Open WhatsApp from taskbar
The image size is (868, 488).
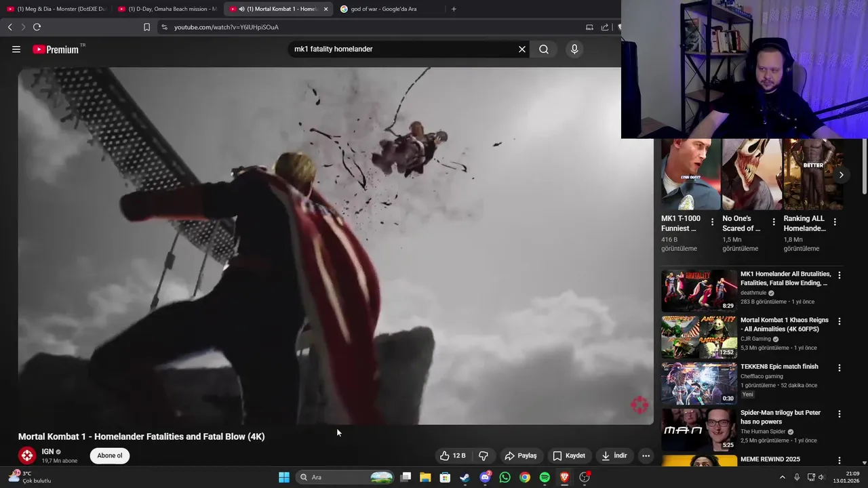pyautogui.click(x=505, y=477)
